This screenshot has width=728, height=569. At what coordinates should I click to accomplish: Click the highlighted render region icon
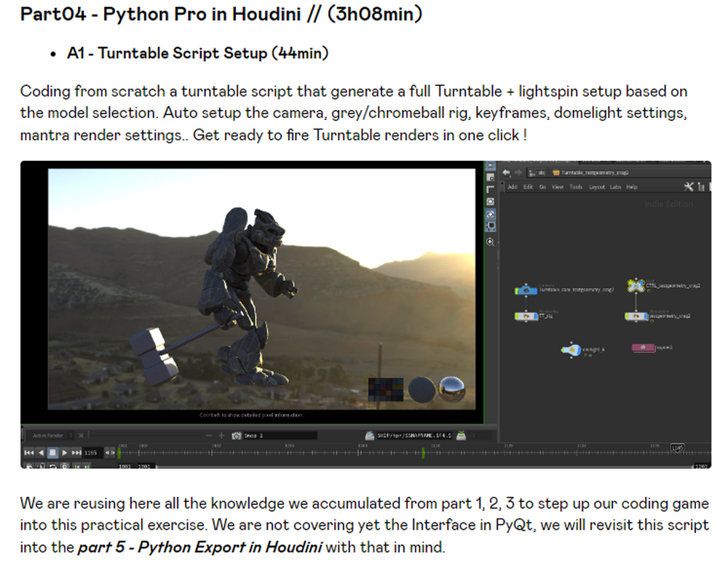tap(490, 226)
